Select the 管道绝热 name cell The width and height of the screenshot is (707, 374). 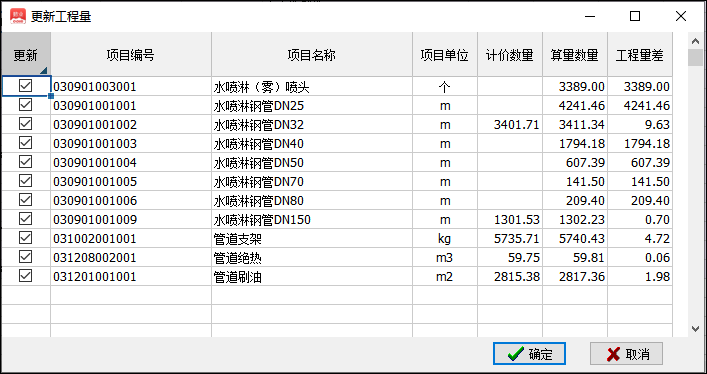click(x=312, y=258)
